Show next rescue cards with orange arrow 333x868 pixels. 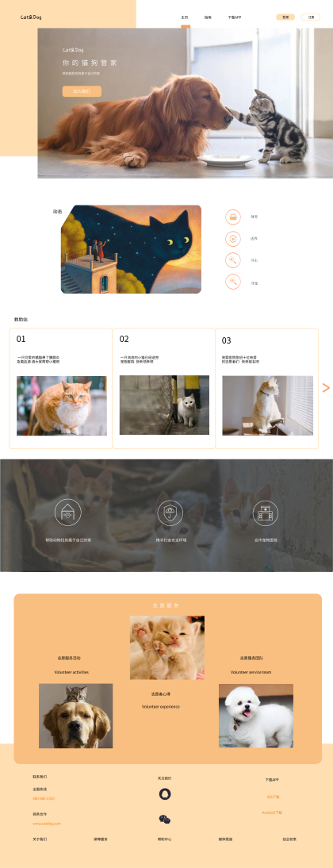(x=326, y=387)
